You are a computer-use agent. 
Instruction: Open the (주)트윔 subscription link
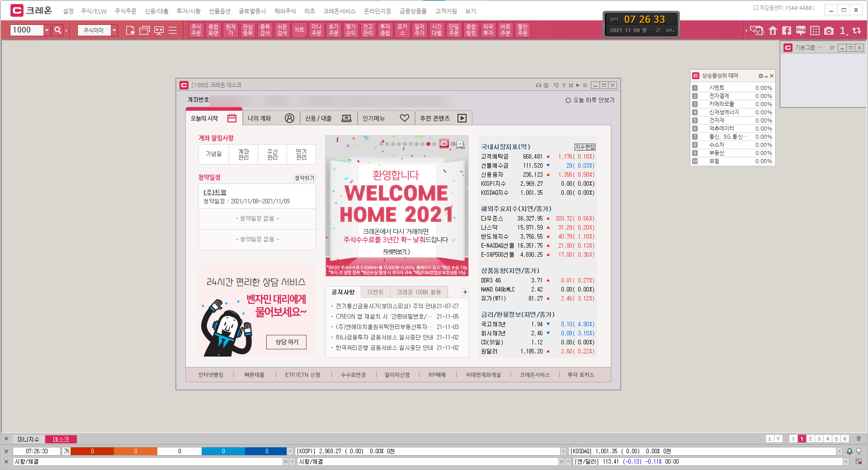[x=215, y=192]
